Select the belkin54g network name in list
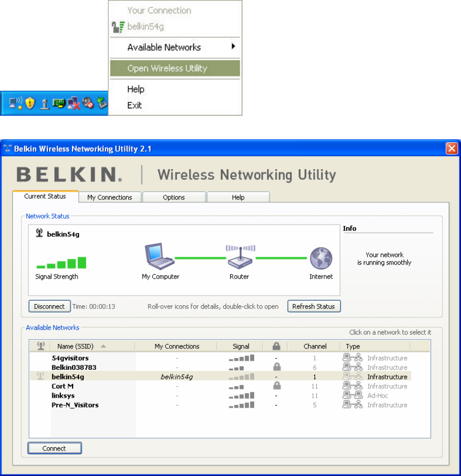 (x=68, y=377)
